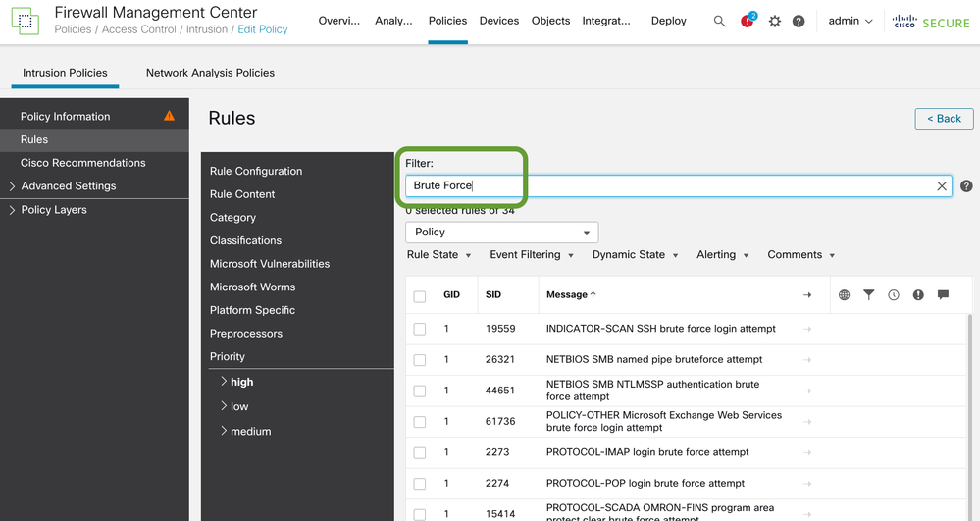This screenshot has height=521, width=980.
Task: Open the Analysis menu
Action: 393,21
